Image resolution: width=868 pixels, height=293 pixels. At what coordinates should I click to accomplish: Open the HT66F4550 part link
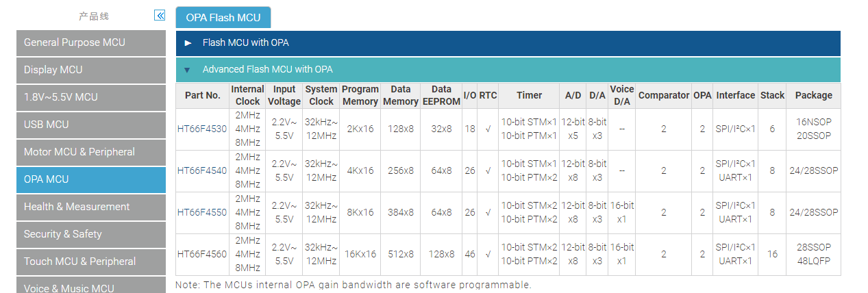click(202, 212)
